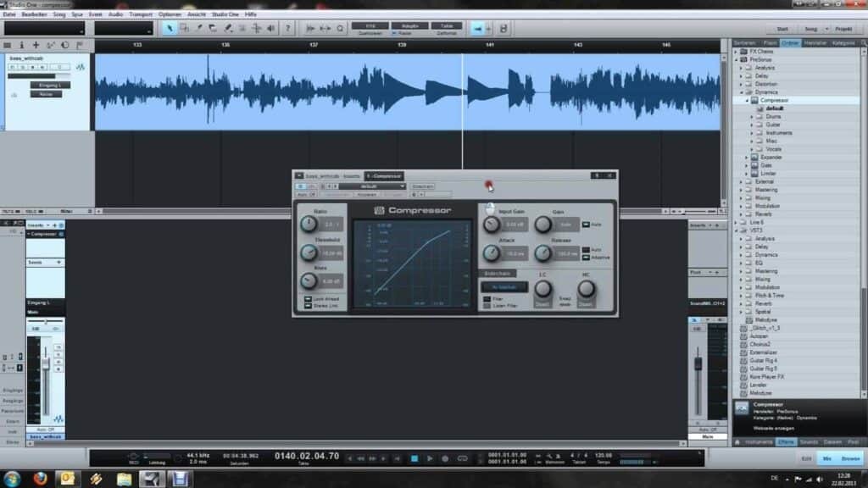
Task: Toggle Stereo Link in Compressor
Action: click(308, 305)
